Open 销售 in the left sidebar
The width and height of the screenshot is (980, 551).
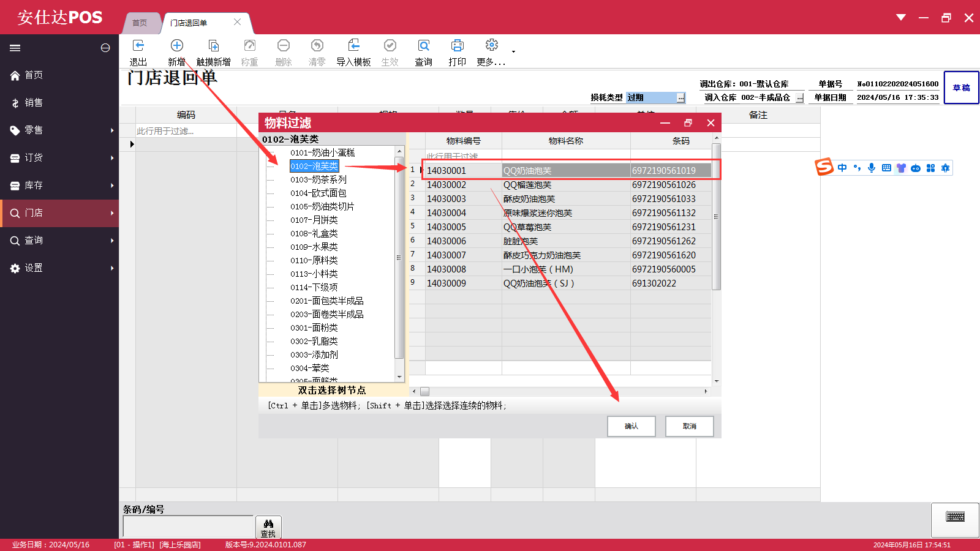pos(59,103)
